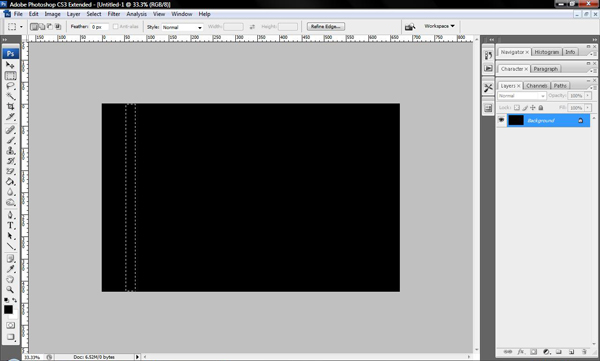Select the Slice tool
600x361 pixels.
click(10, 117)
